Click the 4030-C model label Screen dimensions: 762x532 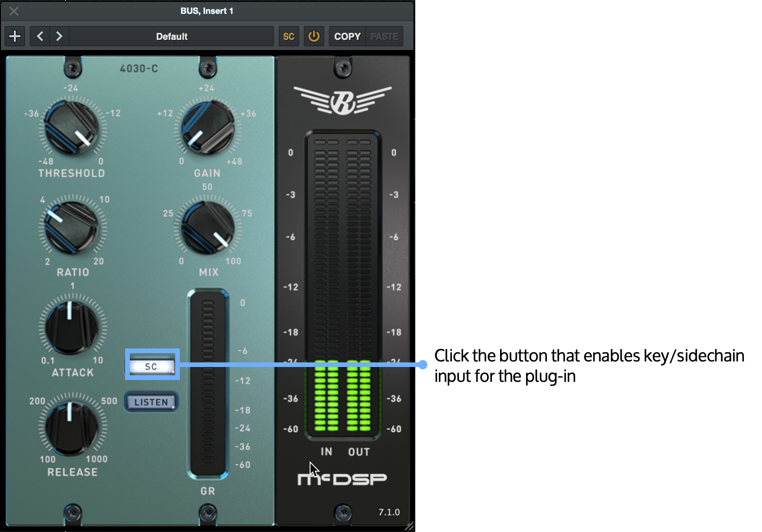tap(140, 68)
